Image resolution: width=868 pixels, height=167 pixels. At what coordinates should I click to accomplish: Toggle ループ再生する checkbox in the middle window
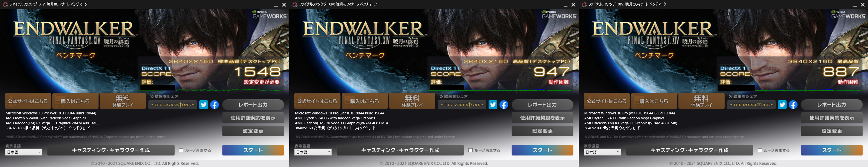[470, 151]
